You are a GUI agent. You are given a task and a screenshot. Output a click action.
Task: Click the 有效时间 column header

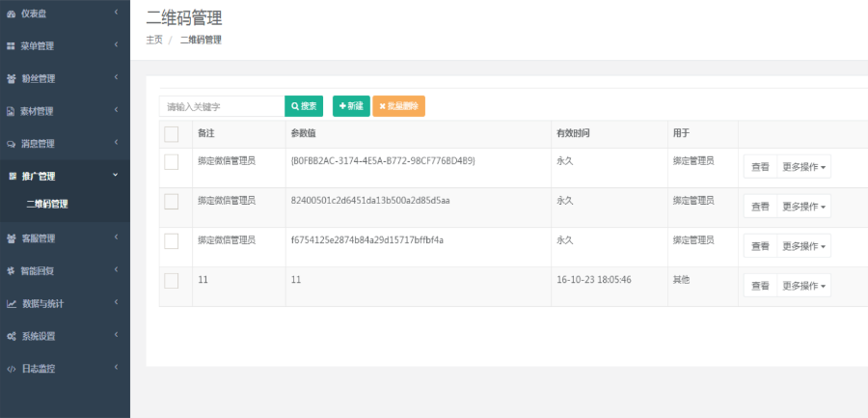573,133
